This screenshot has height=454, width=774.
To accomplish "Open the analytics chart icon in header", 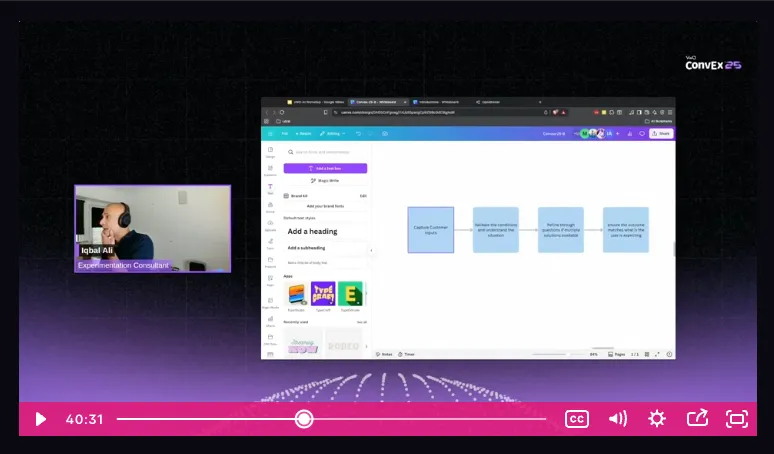I will click(629, 134).
